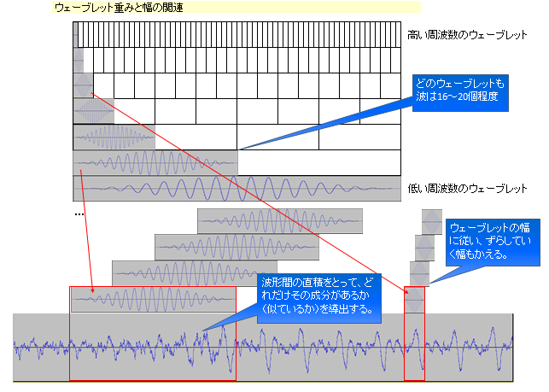Click the topmost shifted wavelet copy below the grid
This screenshot has width=549, height=392.
coord(280,221)
